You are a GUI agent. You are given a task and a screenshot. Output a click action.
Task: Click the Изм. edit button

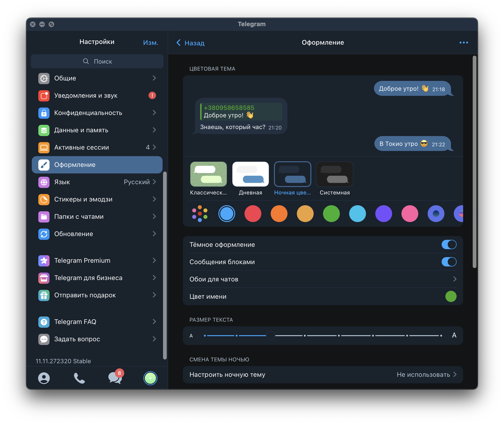click(x=151, y=43)
